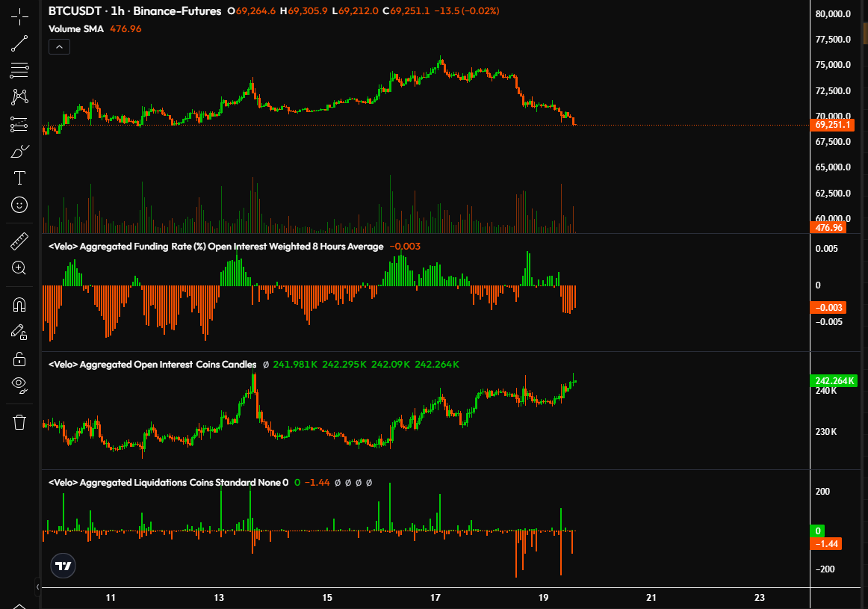Screen dimensions: 868x609
Task: Click the Volume SMA indicator label
Action: (76, 29)
